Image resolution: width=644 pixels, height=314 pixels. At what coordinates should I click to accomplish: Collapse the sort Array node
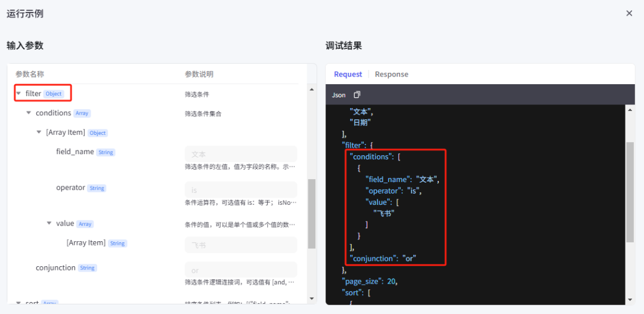point(18,303)
